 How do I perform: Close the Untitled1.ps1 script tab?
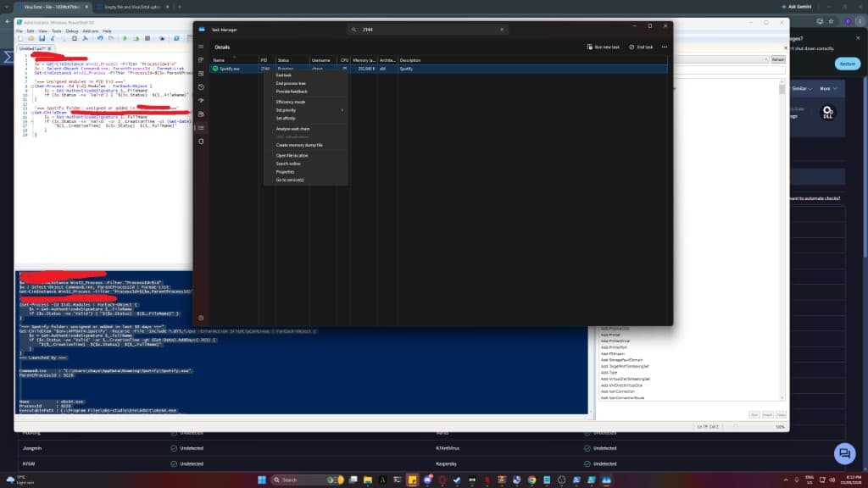49,48
